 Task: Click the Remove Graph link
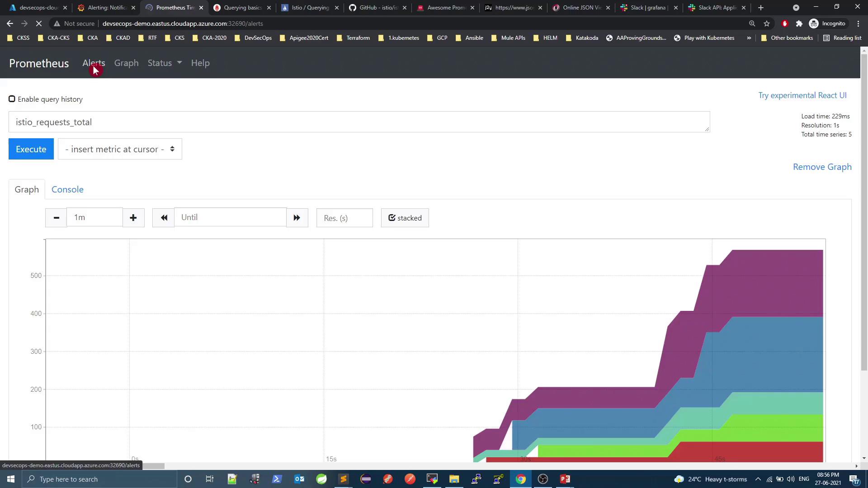(822, 167)
